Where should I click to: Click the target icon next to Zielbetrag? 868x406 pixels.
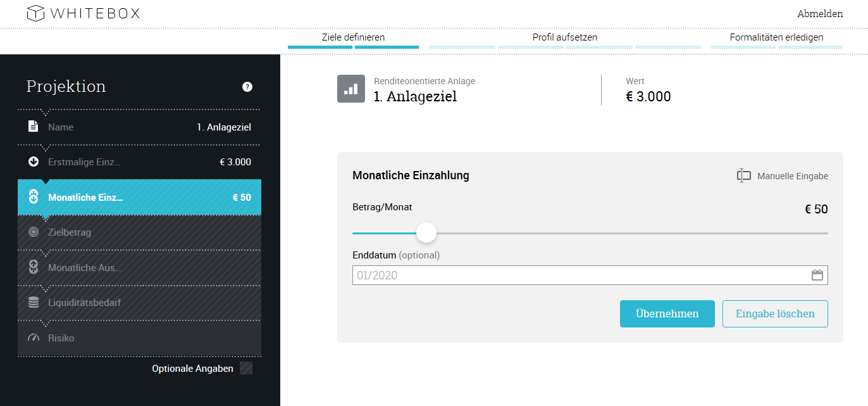34,232
